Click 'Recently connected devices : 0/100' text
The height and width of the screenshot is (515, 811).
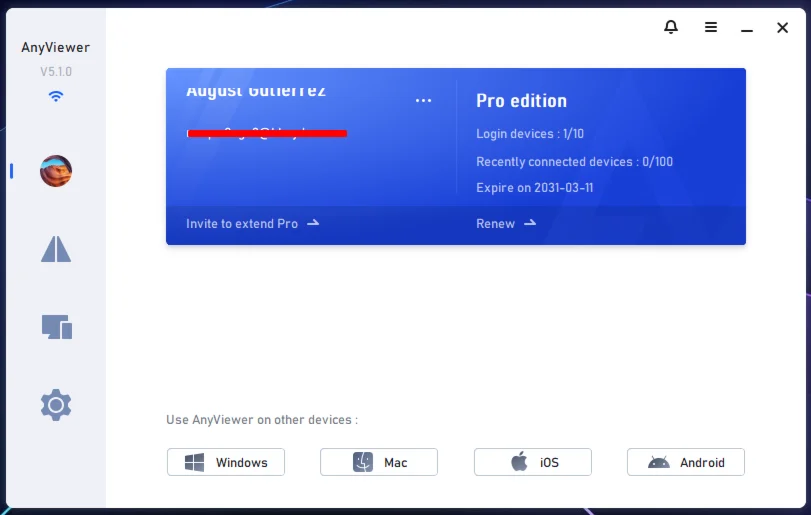(574, 162)
